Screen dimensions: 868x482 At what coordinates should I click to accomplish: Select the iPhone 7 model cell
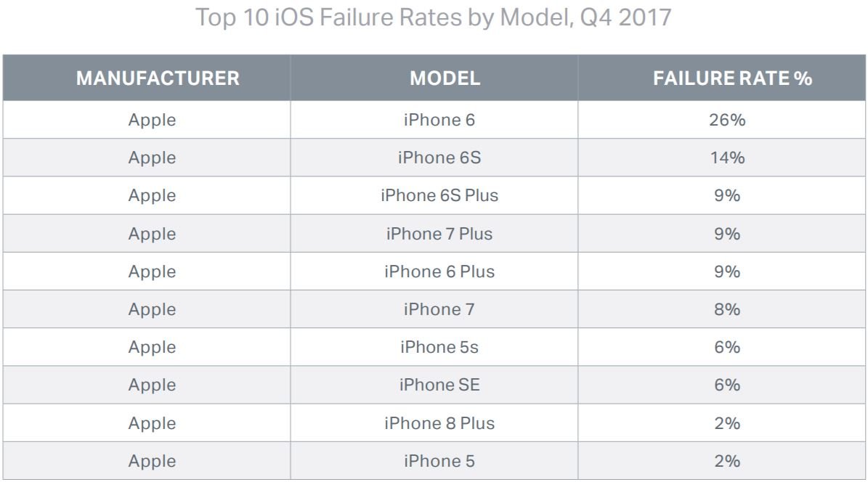pos(434,309)
